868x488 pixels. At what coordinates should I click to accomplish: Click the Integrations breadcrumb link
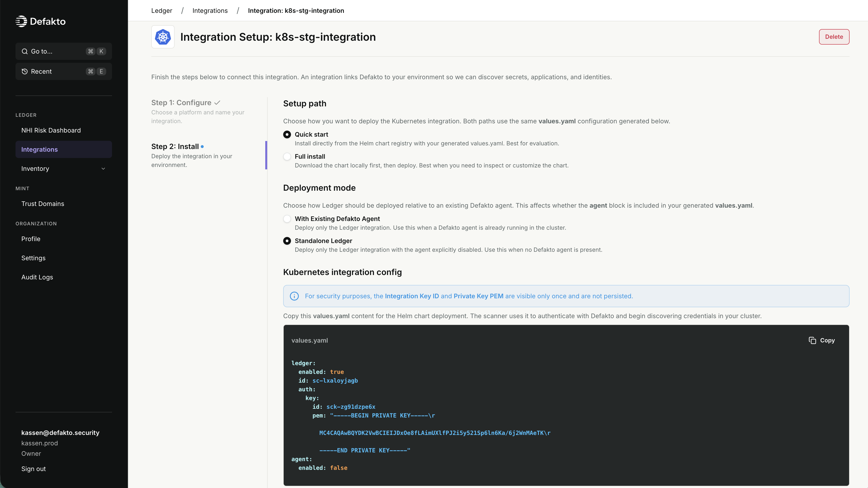pos(210,10)
